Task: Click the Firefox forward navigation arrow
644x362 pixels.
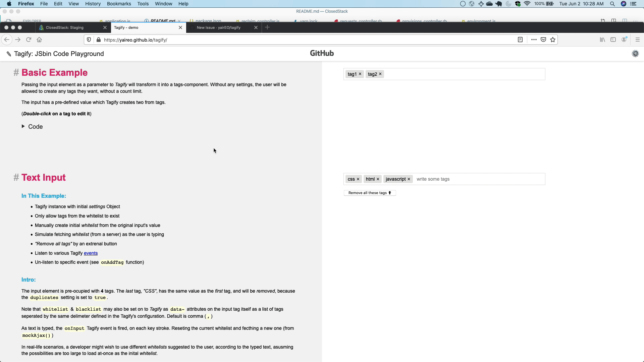Action: click(18, 40)
